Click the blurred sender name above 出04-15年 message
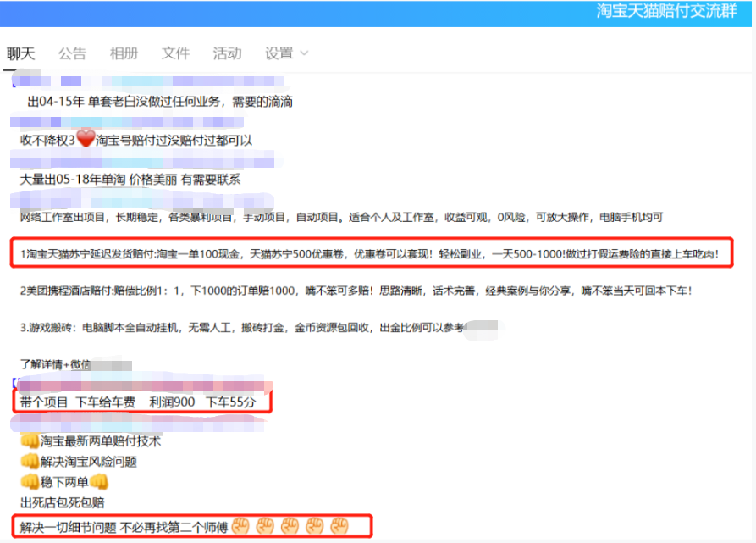Image resolution: width=756 pixels, height=543 pixels. click(150, 81)
